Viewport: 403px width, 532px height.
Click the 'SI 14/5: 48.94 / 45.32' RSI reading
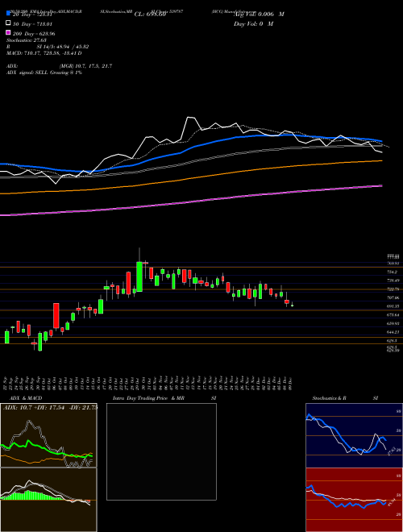point(63,47)
